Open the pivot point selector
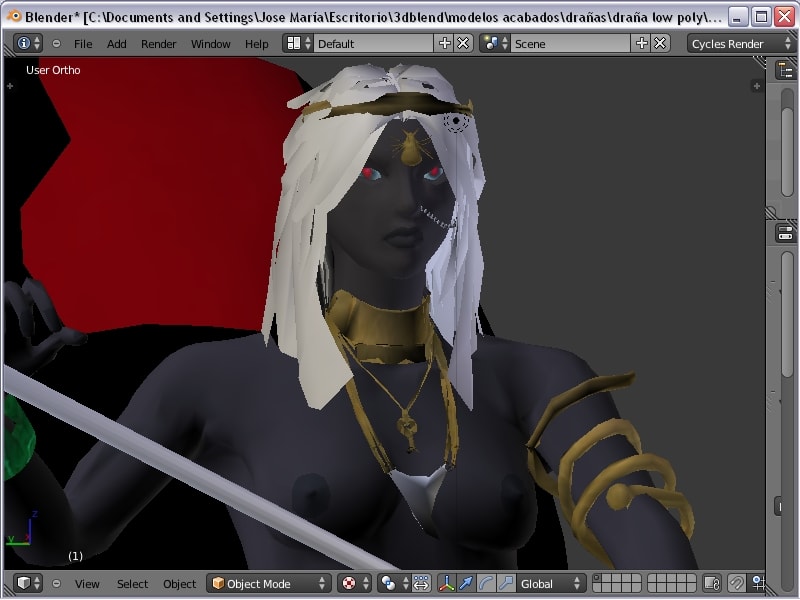 pos(394,583)
